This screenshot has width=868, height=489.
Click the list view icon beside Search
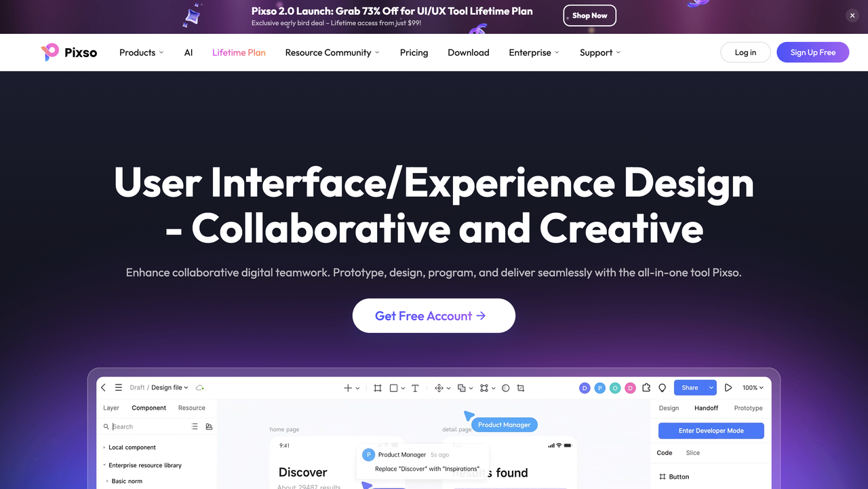pos(195,427)
